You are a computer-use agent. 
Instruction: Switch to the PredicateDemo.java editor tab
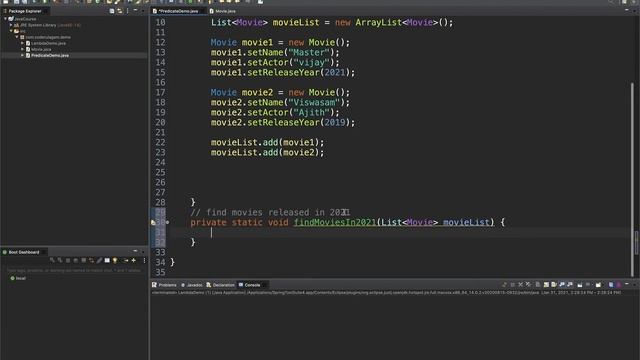pos(178,11)
